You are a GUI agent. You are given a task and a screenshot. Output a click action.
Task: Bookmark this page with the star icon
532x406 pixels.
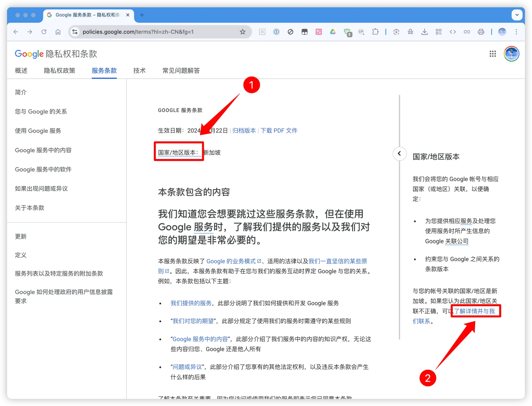tap(243, 32)
